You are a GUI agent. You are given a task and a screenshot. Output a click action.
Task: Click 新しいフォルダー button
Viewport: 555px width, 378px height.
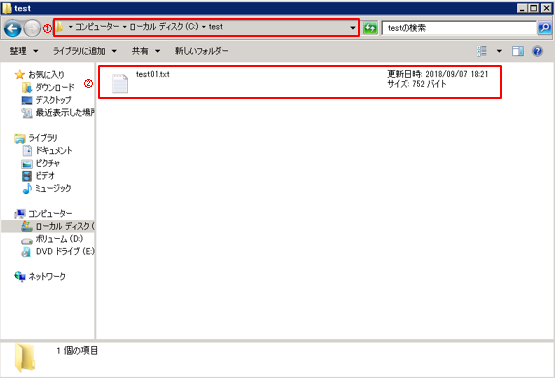click(201, 51)
